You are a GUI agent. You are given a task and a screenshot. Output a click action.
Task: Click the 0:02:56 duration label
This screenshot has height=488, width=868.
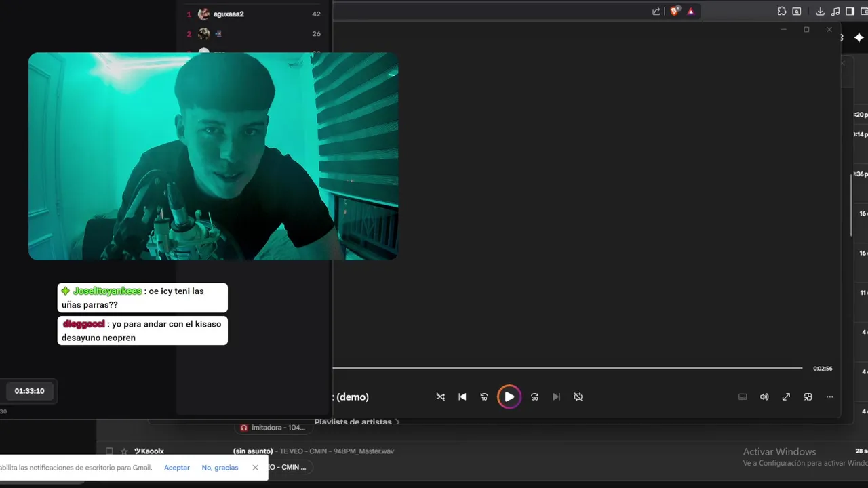[x=823, y=369]
